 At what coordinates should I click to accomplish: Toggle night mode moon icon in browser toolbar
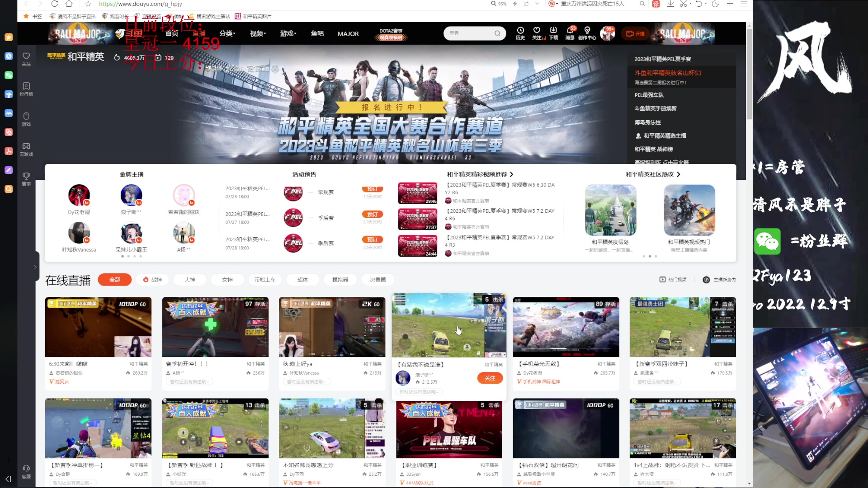point(715,4)
